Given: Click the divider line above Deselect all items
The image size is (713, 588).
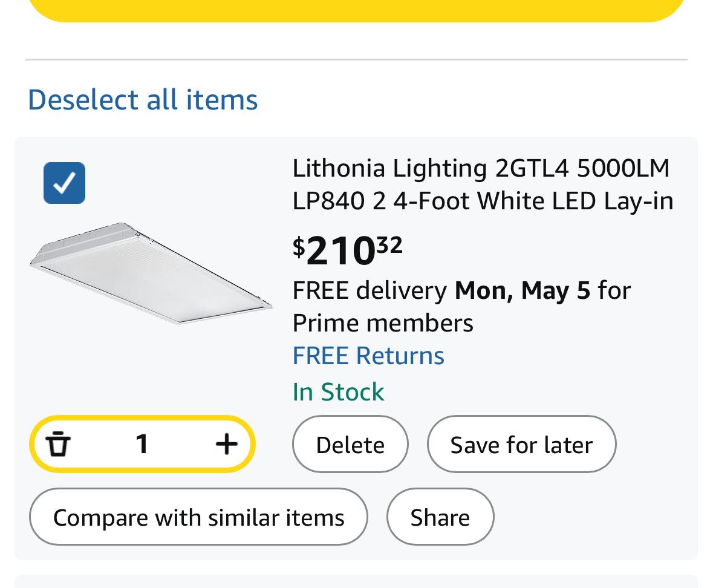Looking at the screenshot, I should tap(356, 60).
